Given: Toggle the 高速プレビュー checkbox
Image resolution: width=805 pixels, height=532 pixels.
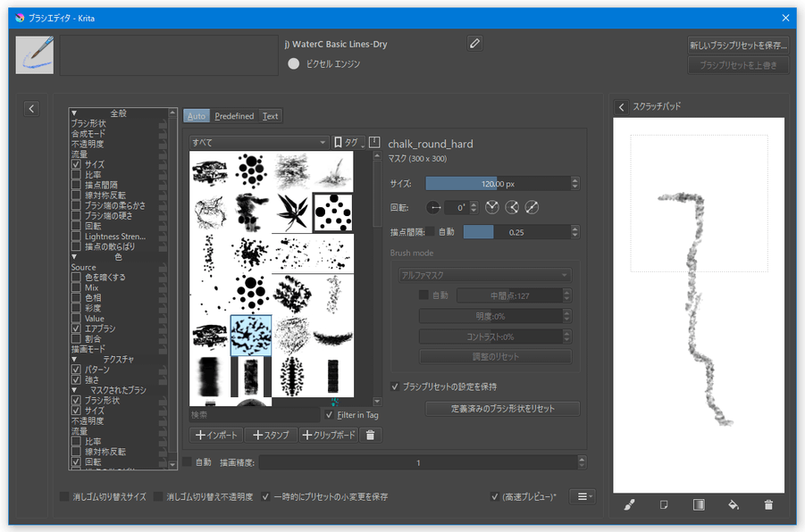Looking at the screenshot, I should [494, 496].
